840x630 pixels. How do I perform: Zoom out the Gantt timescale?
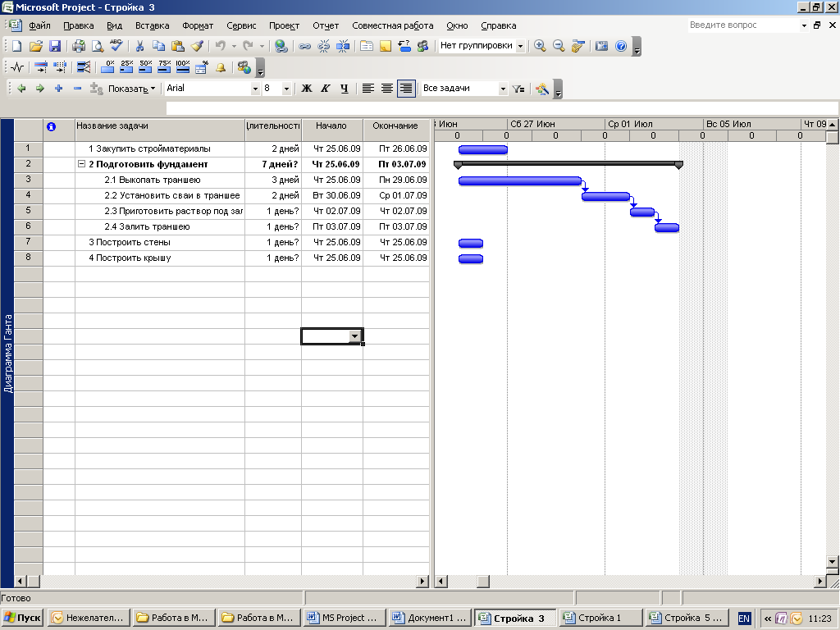click(x=559, y=46)
